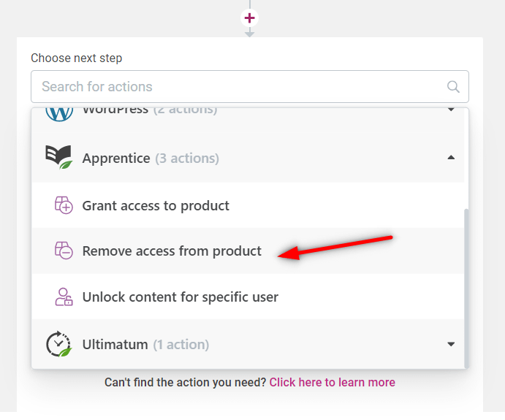Collapse the Apprentice section arrow

(x=451, y=157)
